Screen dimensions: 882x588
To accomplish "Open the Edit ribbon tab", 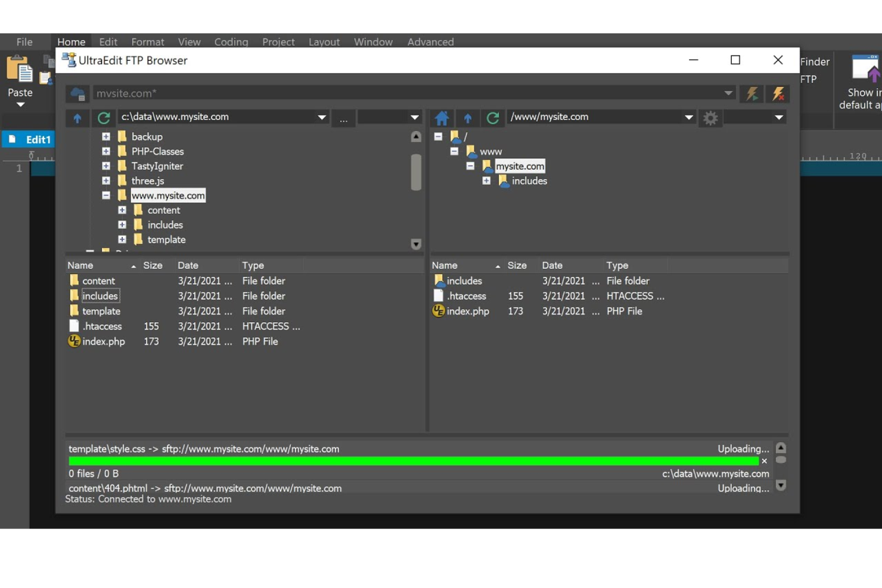I will (108, 42).
